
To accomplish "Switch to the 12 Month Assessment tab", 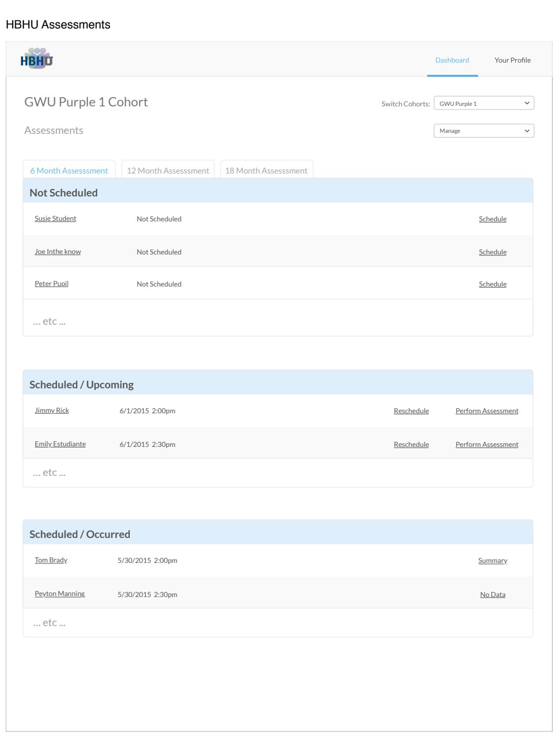I will tap(167, 171).
